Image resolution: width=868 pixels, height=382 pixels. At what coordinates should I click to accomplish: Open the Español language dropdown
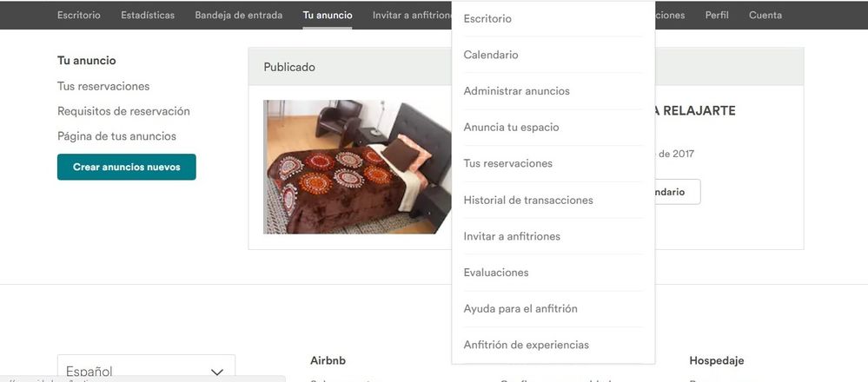tap(146, 369)
